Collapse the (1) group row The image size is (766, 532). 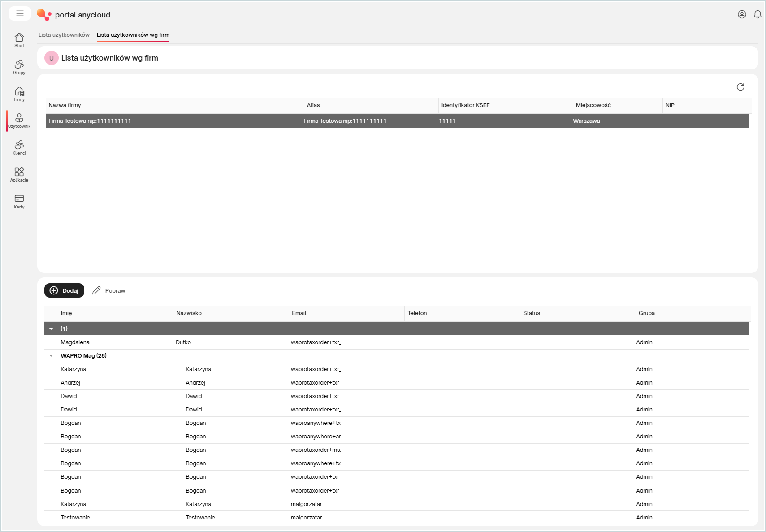[51, 329]
